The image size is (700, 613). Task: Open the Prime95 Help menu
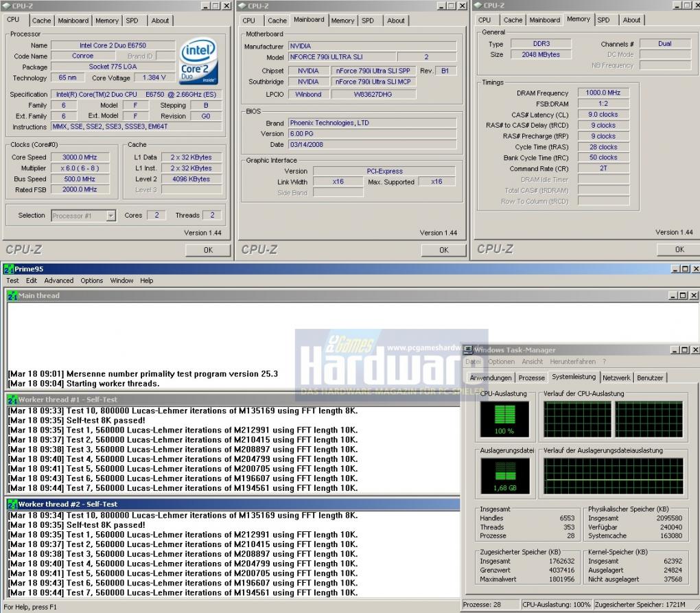point(146,280)
